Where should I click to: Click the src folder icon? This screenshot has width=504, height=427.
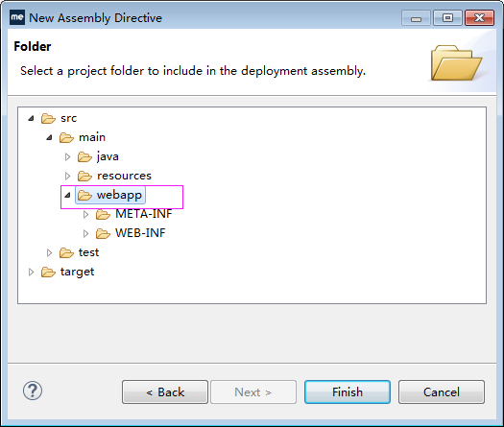(48, 119)
